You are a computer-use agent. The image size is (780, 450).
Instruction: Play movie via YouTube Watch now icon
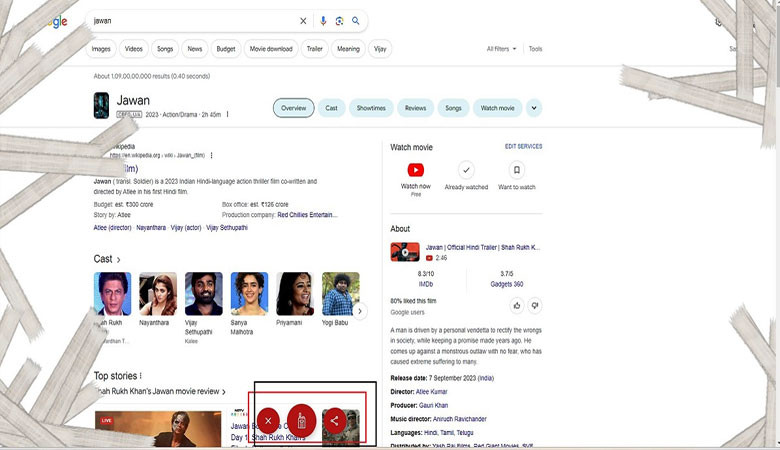[416, 171]
